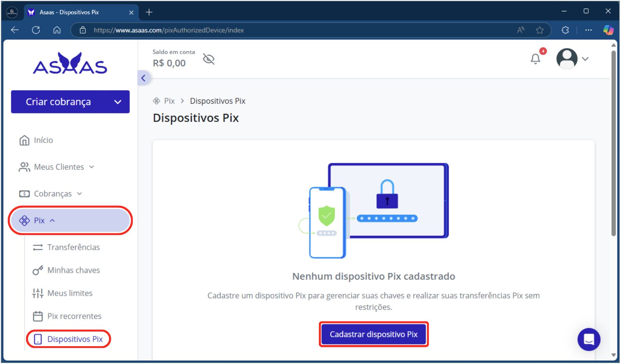Click the Minhas chaves key icon
The height and width of the screenshot is (364, 621).
(x=38, y=270)
